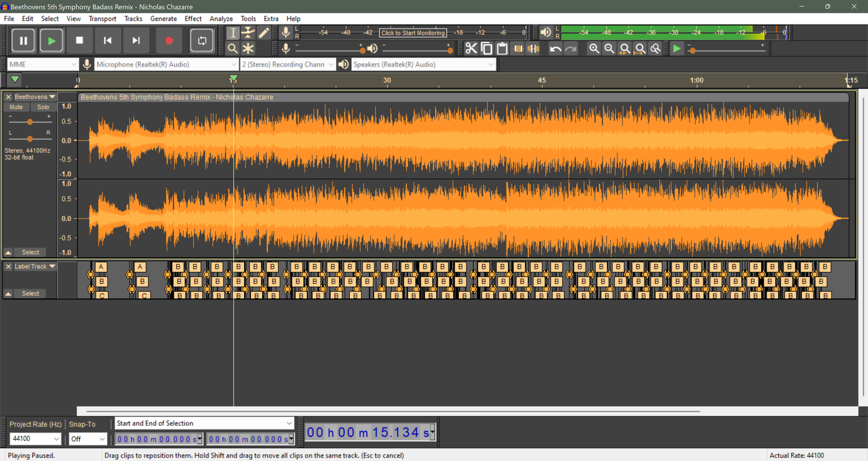Activate the Envelope tool

click(248, 33)
